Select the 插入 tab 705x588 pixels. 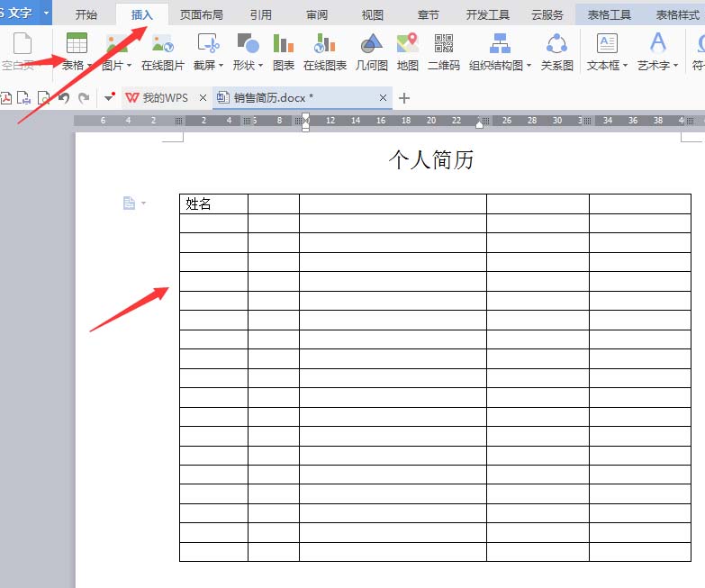pyautogui.click(x=142, y=14)
